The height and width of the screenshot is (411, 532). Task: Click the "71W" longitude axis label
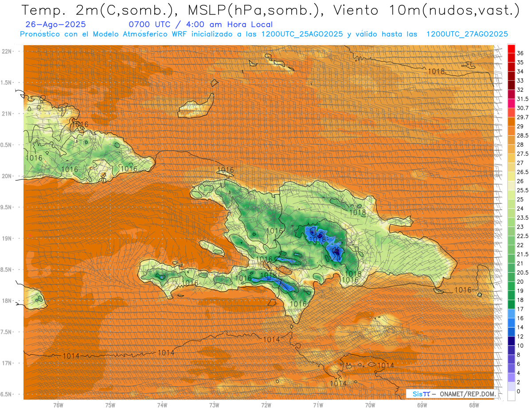point(318,405)
